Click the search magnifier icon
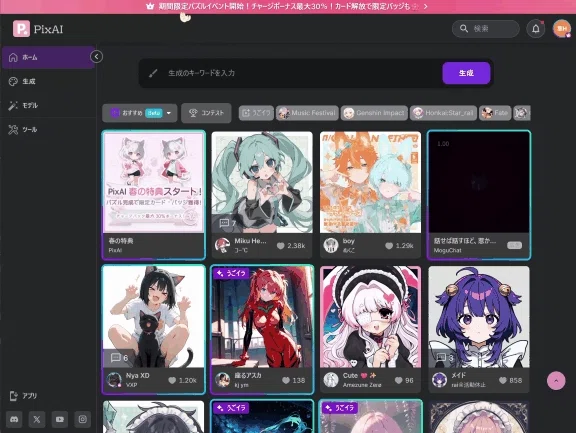This screenshot has height=433, width=576. 464,29
